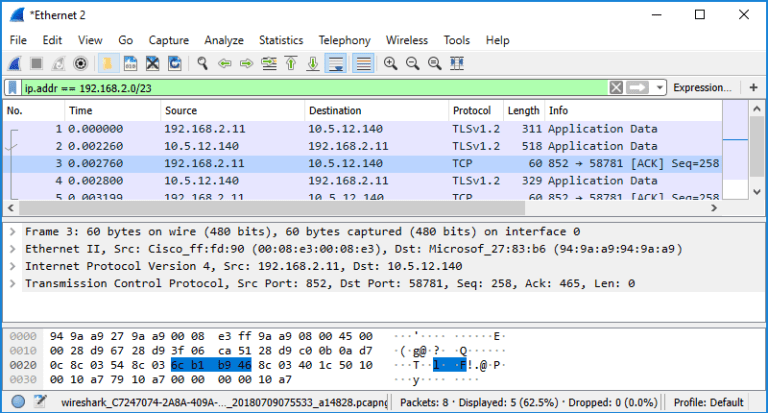
Task: Open the Wireless menu
Action: click(x=407, y=40)
